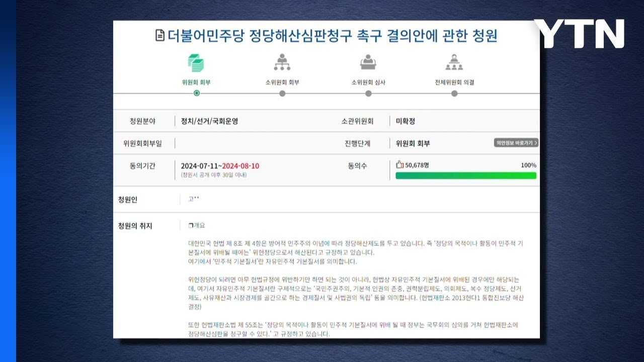Click the 동의기간 label
Viewport: 644px width, 362px height.
click(142, 165)
